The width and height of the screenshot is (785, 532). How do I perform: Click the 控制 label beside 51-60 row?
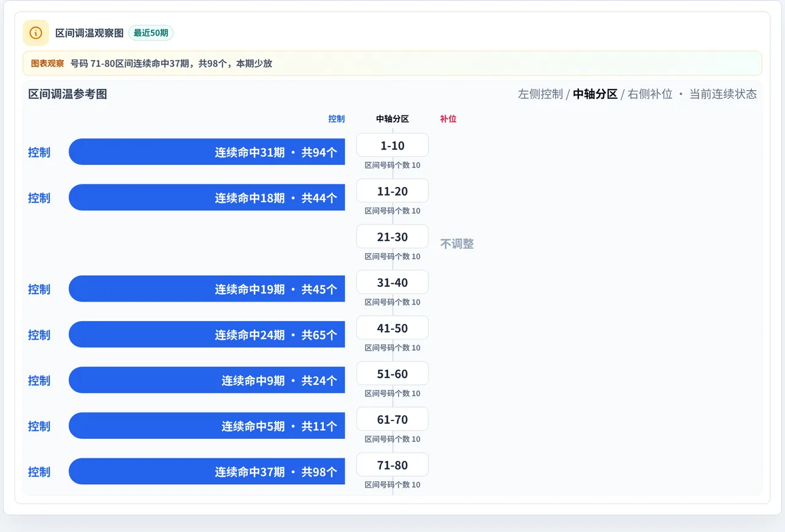[39, 381]
